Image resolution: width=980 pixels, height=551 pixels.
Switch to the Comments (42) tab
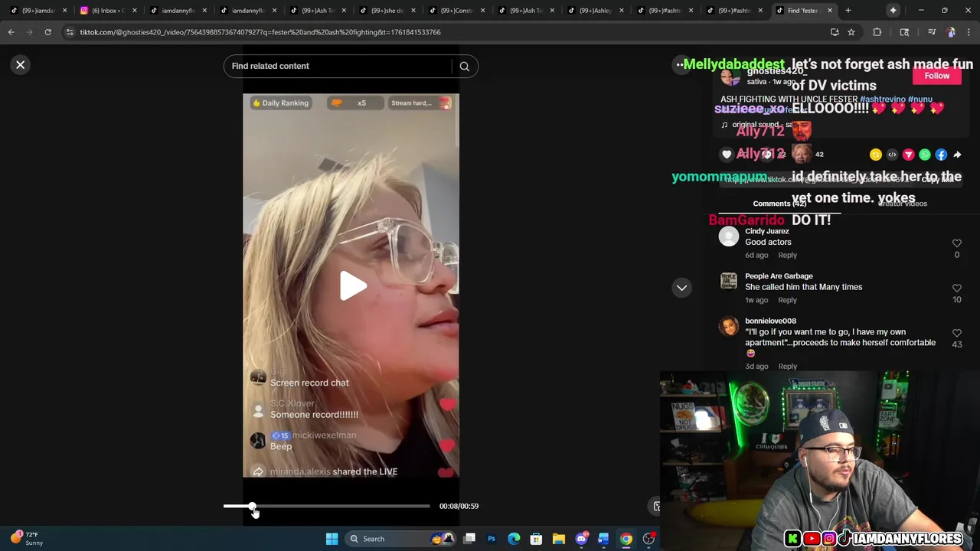779,204
